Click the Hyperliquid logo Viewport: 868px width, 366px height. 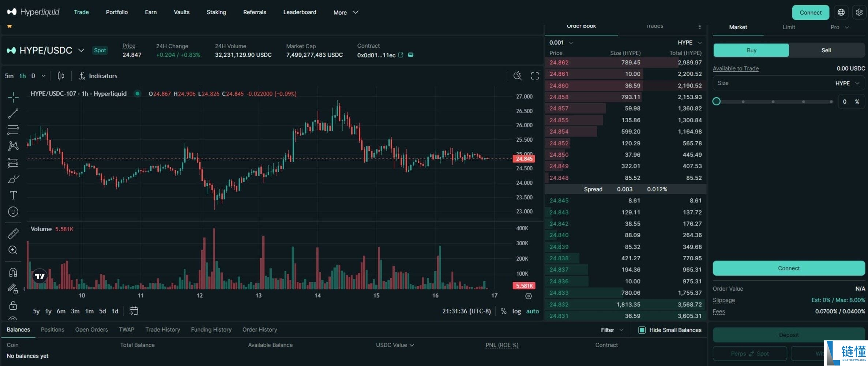[x=33, y=12]
